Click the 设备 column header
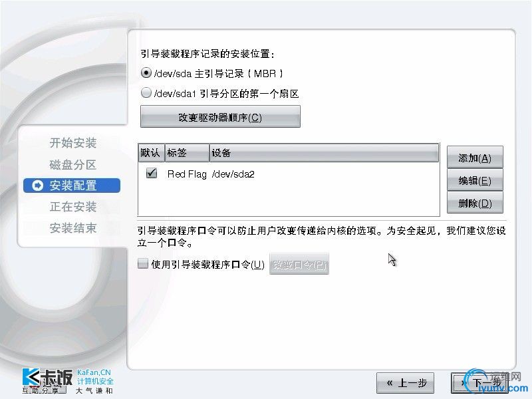532x399 pixels. tap(324, 153)
